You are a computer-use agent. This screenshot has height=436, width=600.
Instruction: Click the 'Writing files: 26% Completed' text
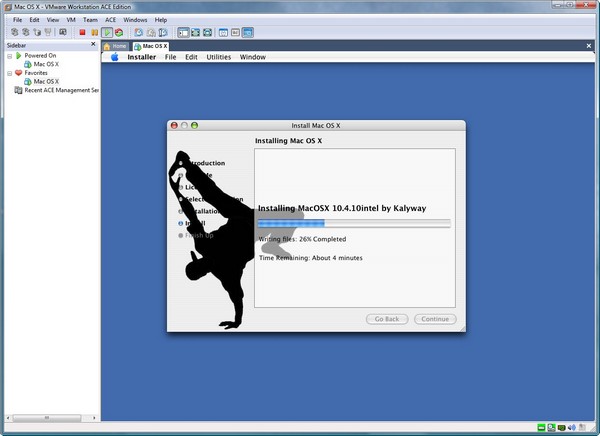point(302,239)
